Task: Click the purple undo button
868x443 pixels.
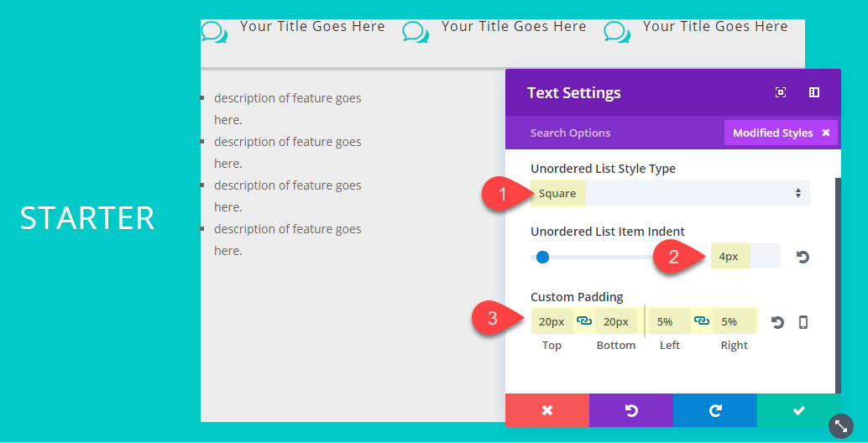Action: pos(630,410)
